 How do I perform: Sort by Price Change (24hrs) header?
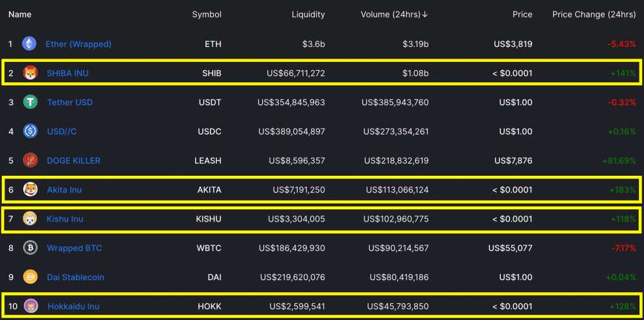point(594,14)
